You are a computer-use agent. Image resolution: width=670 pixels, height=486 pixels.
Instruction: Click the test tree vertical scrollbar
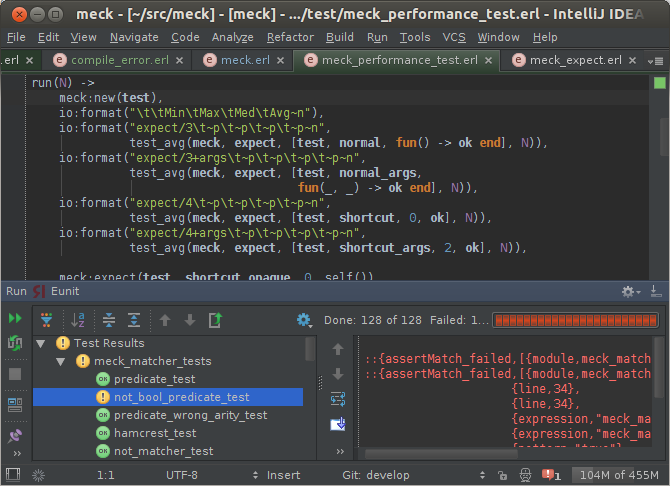(311, 350)
